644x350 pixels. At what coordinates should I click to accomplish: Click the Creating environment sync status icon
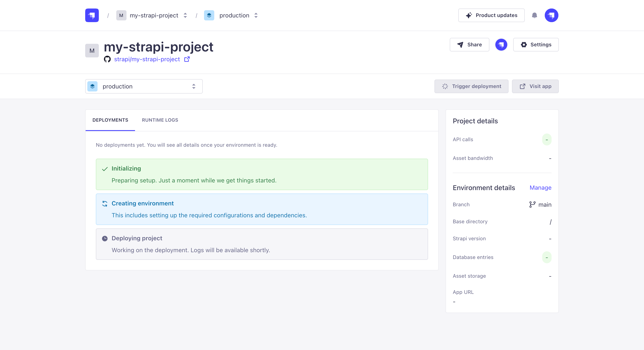point(105,203)
